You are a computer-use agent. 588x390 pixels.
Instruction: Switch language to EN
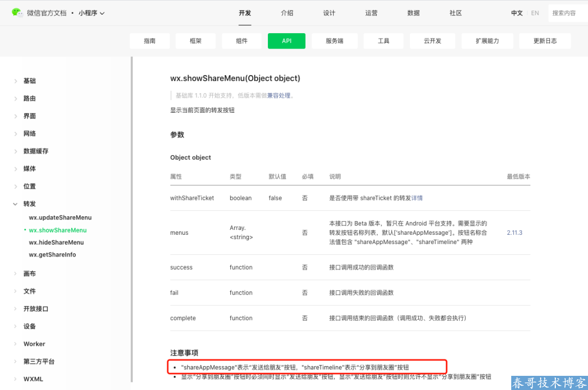[535, 13]
